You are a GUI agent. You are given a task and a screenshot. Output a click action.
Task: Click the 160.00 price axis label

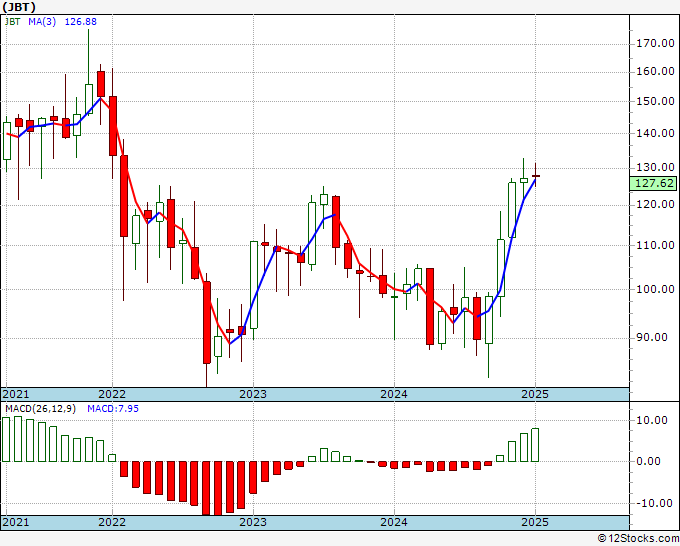pyautogui.click(x=655, y=72)
